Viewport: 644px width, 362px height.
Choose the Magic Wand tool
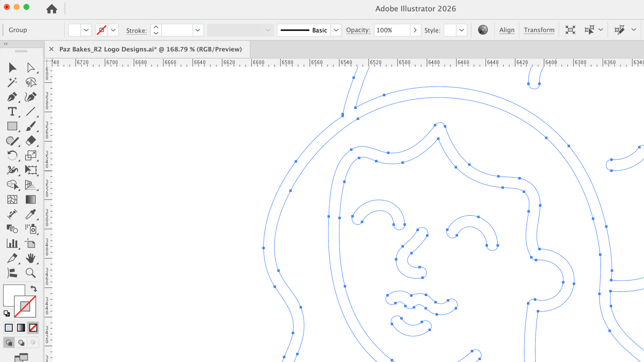click(12, 82)
